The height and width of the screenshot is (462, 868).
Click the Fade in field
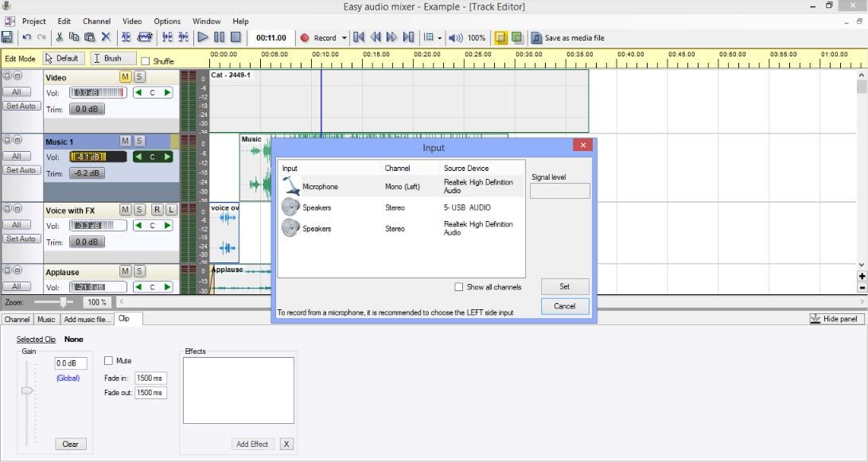(150, 378)
